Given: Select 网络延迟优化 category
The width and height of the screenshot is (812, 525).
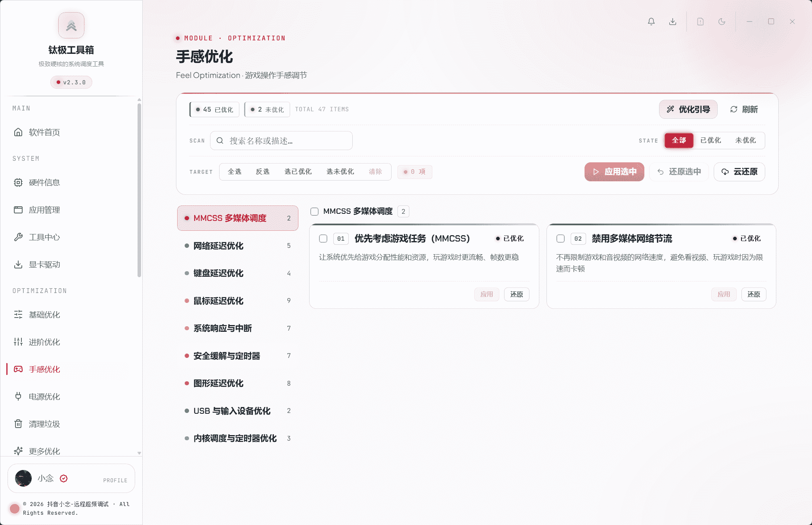Looking at the screenshot, I should click(x=238, y=246).
